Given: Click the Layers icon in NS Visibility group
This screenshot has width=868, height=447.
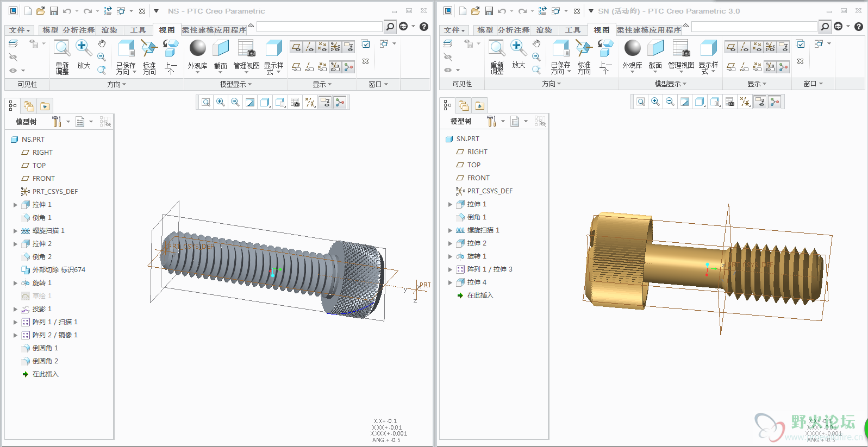Looking at the screenshot, I should pos(13,43).
